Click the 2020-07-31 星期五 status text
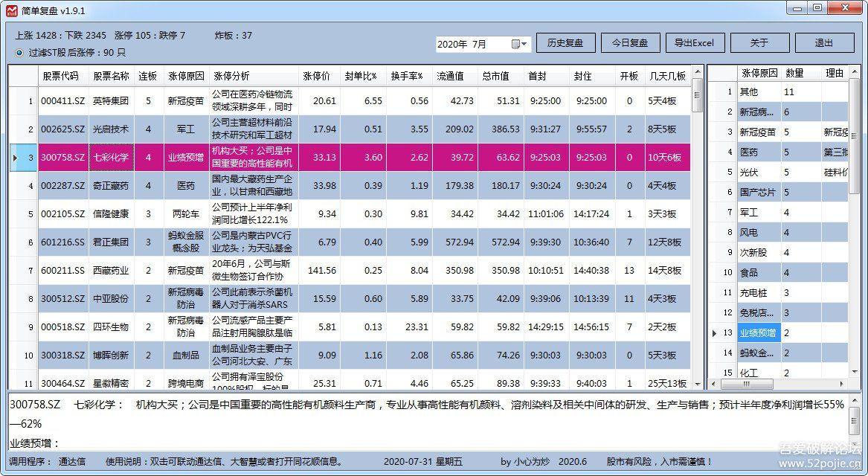 (x=422, y=461)
